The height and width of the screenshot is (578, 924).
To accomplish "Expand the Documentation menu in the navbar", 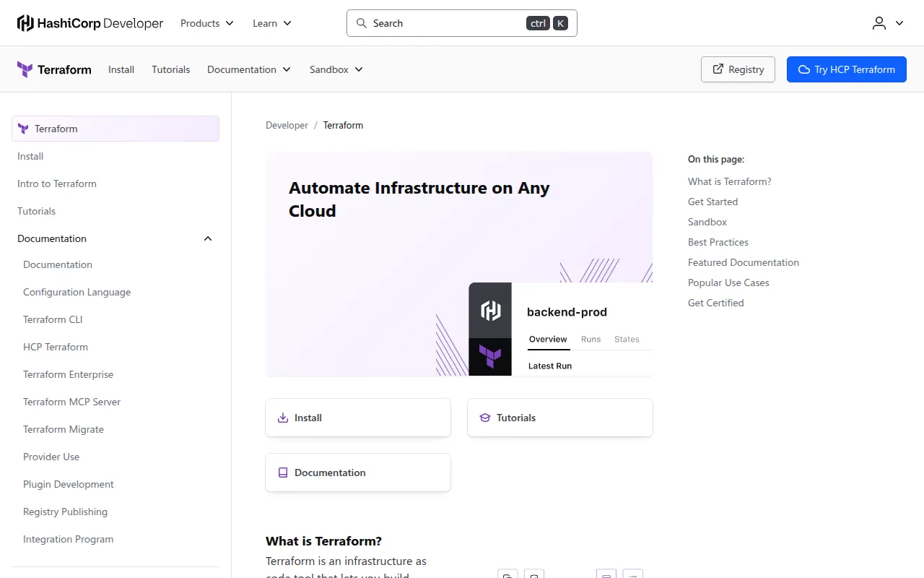I will [249, 69].
